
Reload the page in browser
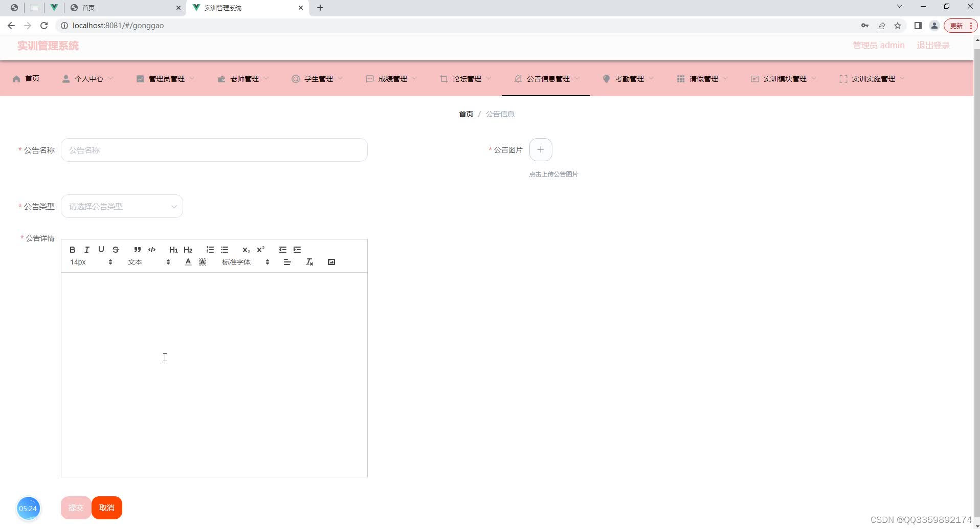pyautogui.click(x=44, y=26)
